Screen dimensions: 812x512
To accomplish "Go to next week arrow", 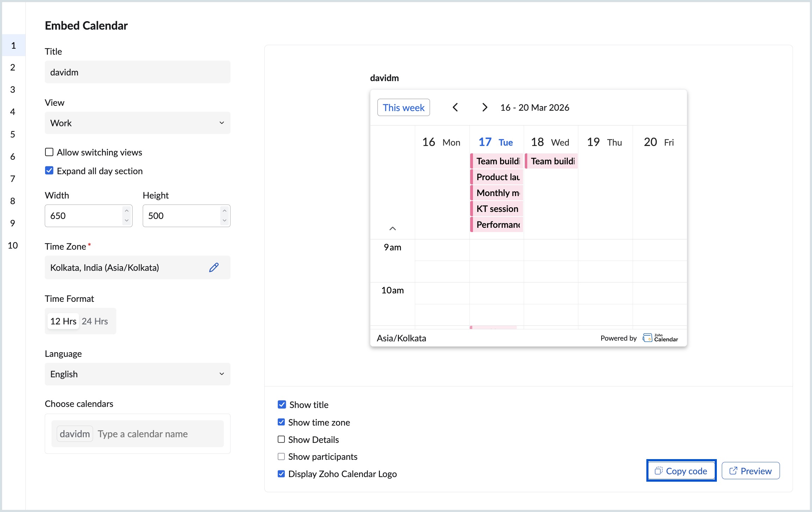I will [485, 107].
